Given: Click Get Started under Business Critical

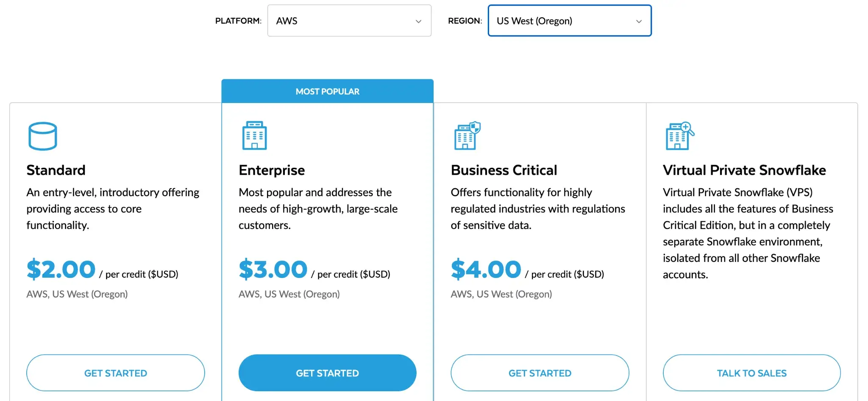Looking at the screenshot, I should 540,373.
